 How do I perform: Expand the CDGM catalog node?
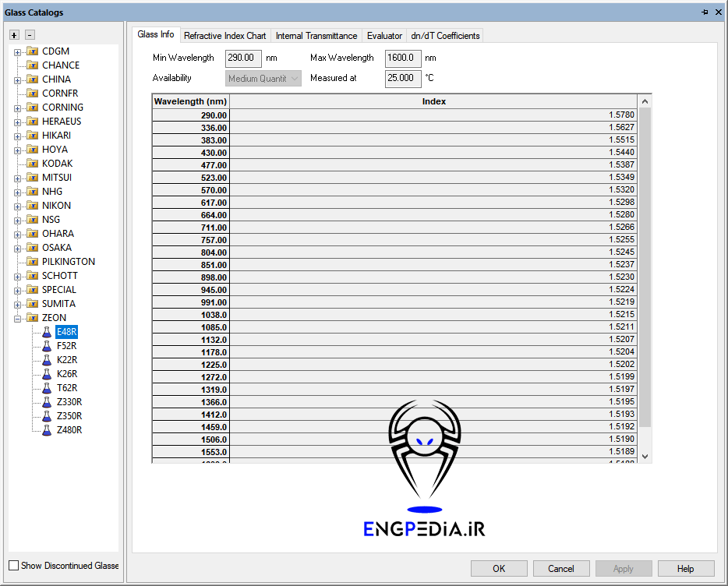pos(17,52)
